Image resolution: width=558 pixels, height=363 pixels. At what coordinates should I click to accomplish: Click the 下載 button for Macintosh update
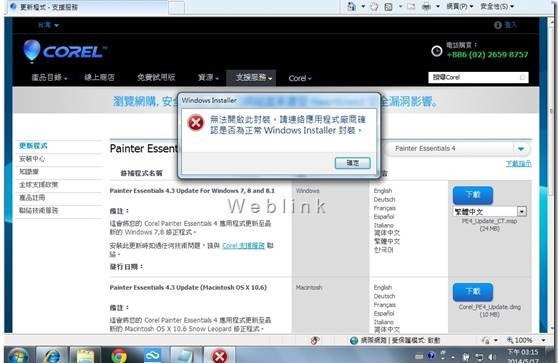tap(473, 292)
